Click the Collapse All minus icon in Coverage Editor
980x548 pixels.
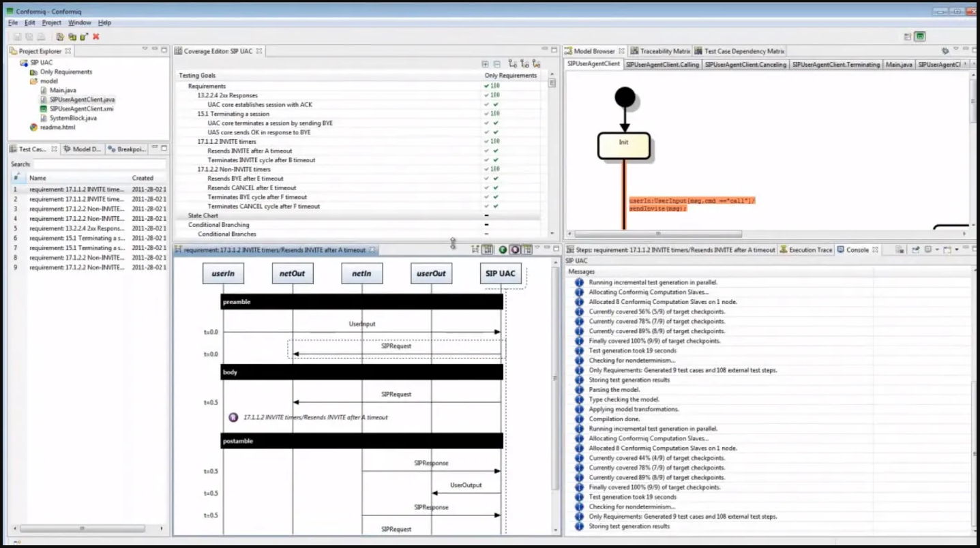[496, 64]
